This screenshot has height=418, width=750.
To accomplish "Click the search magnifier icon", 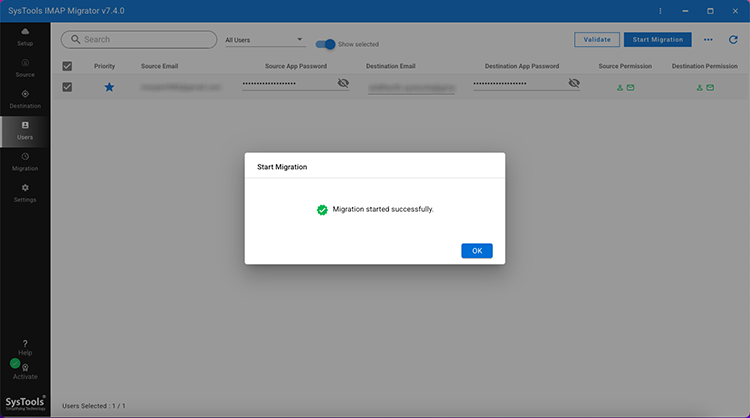I will tap(75, 39).
